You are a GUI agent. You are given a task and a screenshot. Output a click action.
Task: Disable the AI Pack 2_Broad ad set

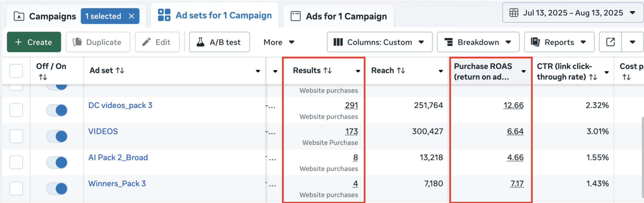(x=57, y=162)
